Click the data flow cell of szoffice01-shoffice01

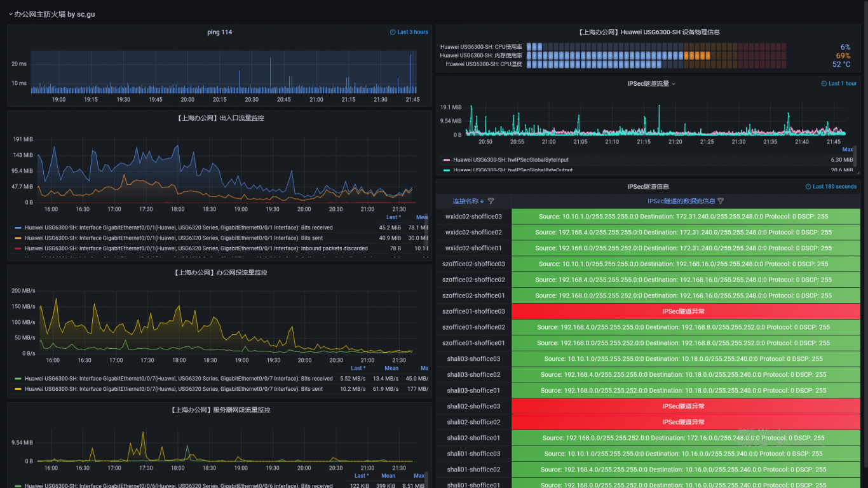686,343
